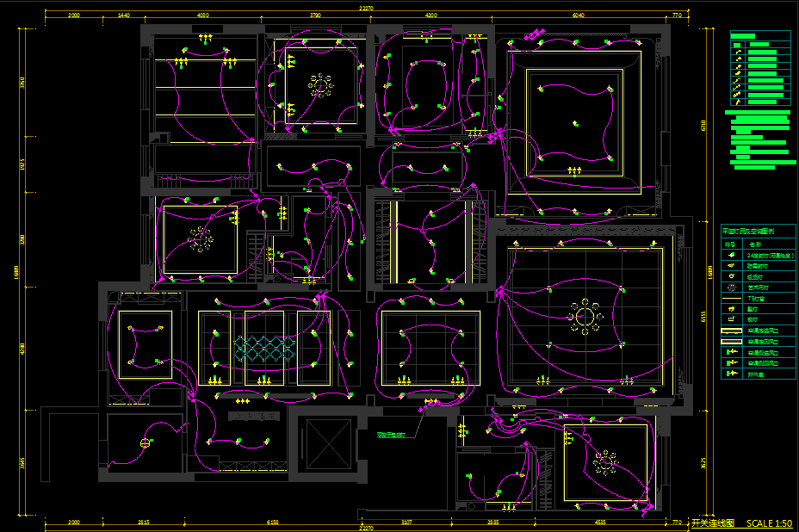Click the 排气扇 label in the legend
The height and width of the screenshot is (532, 799).
(x=756, y=374)
